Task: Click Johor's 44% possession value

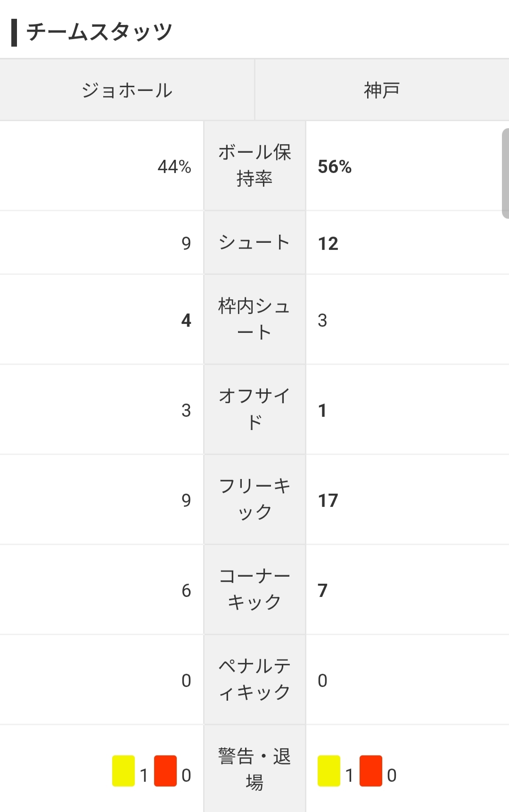Action: click(x=174, y=166)
